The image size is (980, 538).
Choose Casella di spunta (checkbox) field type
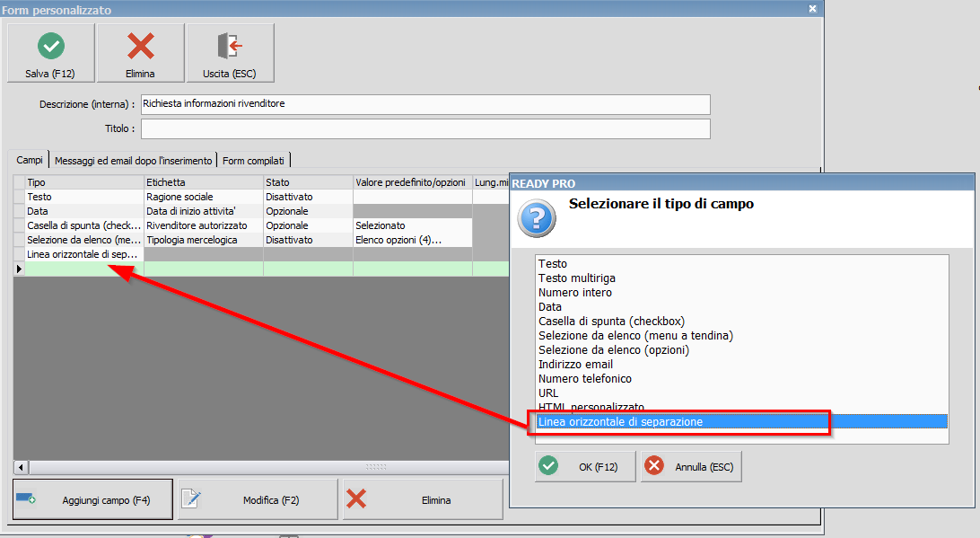[612, 322]
